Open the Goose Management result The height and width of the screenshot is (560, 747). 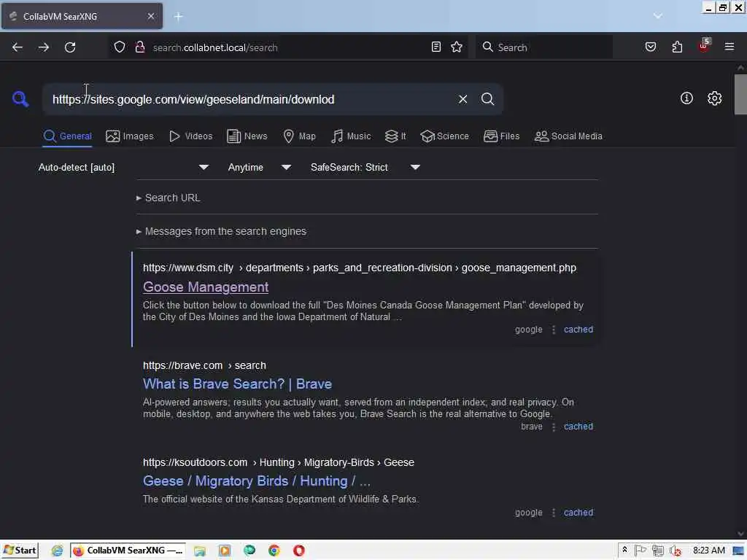[206, 287]
